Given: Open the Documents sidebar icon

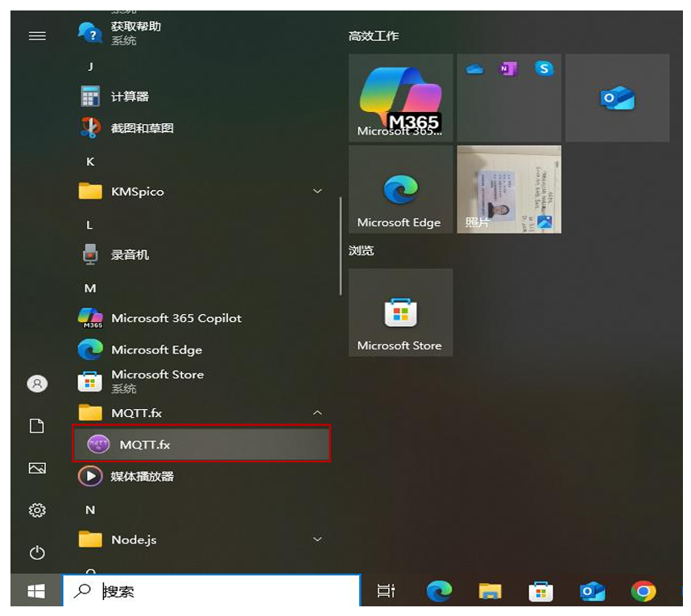Looking at the screenshot, I should [x=37, y=426].
